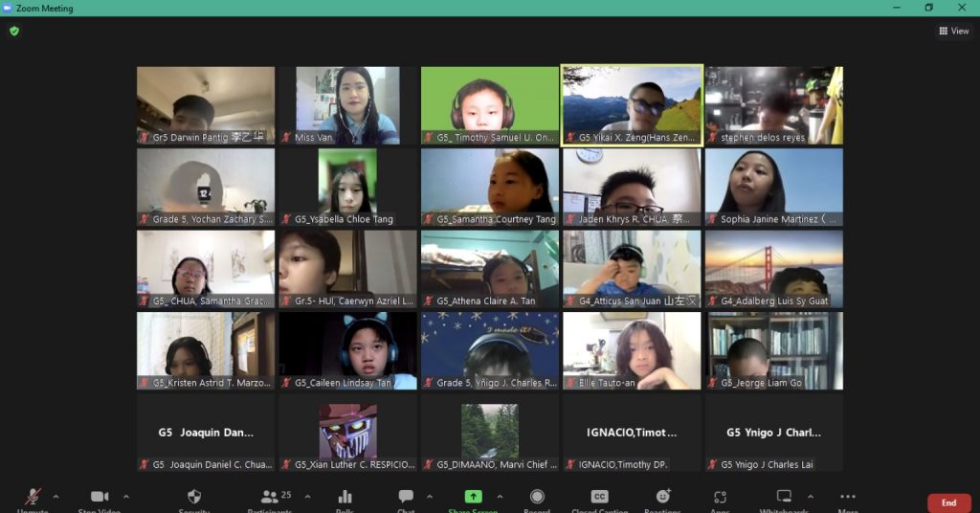980x513 pixels.
Task: Select Grade 5, Yñigo J. Charles R tile
Action: (489, 351)
